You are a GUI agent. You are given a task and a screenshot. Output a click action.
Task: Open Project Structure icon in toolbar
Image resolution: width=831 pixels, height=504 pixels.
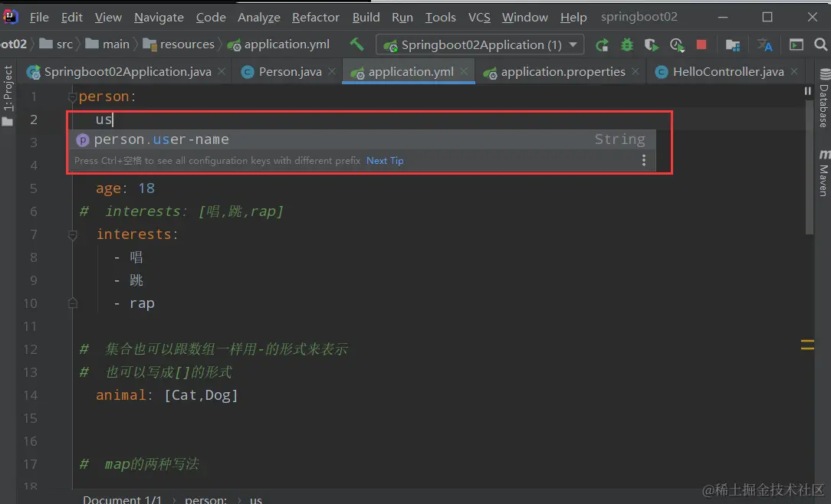[x=732, y=45]
